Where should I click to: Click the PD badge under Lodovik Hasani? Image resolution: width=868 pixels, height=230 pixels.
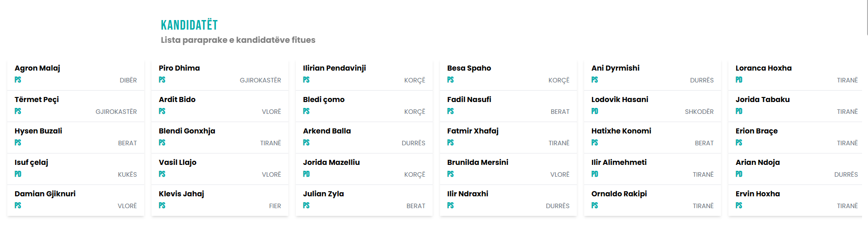(x=595, y=112)
